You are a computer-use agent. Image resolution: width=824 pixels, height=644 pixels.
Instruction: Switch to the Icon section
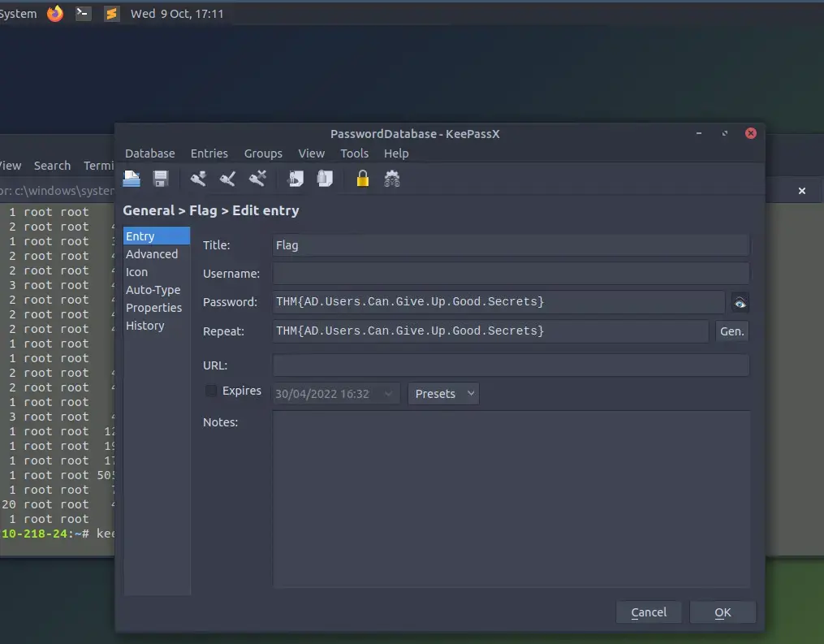[157, 272]
